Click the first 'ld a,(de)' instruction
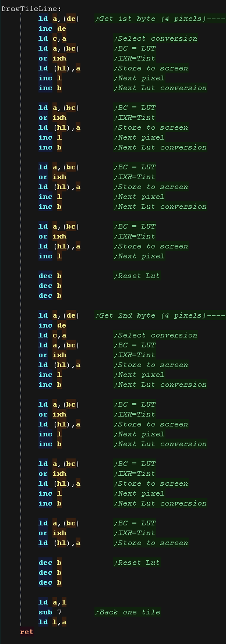 pos(59,19)
